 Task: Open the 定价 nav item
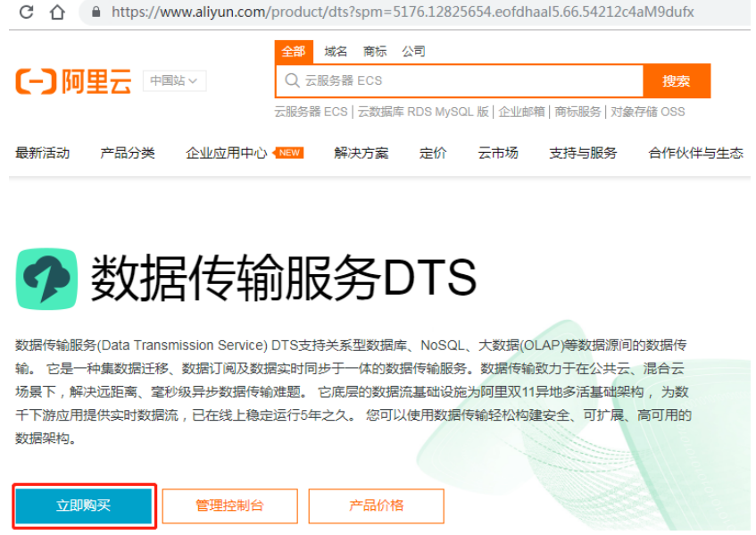[433, 153]
